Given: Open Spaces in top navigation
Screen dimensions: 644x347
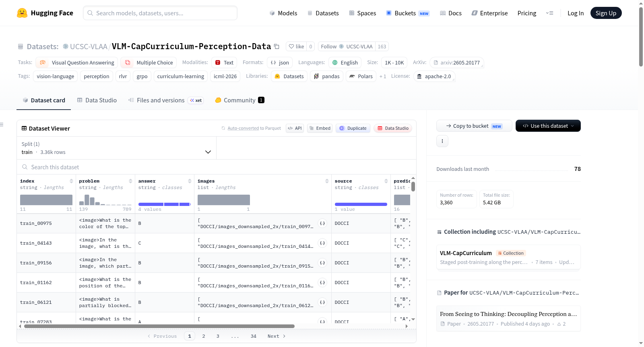Looking at the screenshot, I should pyautogui.click(x=363, y=13).
